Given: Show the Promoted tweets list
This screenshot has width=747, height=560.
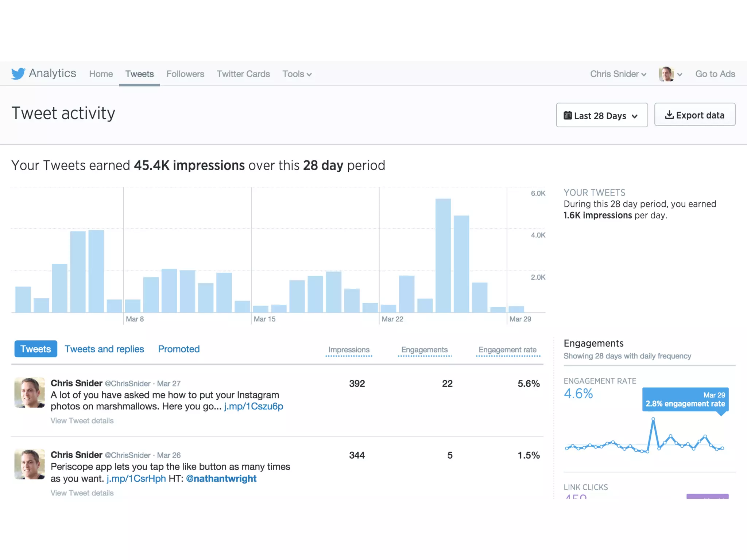Looking at the screenshot, I should (x=179, y=349).
